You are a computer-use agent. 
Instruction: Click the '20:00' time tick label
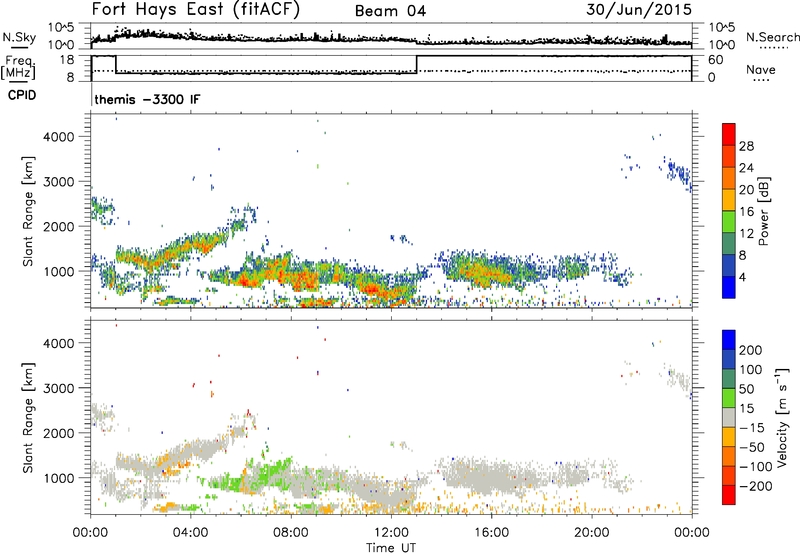(x=591, y=533)
